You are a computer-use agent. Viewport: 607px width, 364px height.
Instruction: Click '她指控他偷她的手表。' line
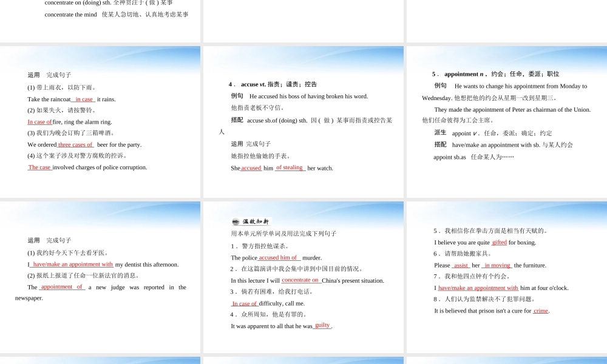pos(260,157)
